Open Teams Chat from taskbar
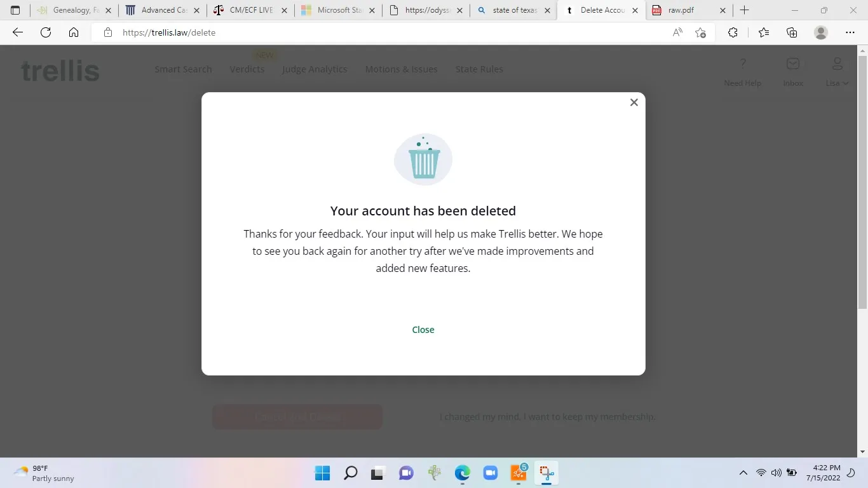868x488 pixels. pos(406,473)
